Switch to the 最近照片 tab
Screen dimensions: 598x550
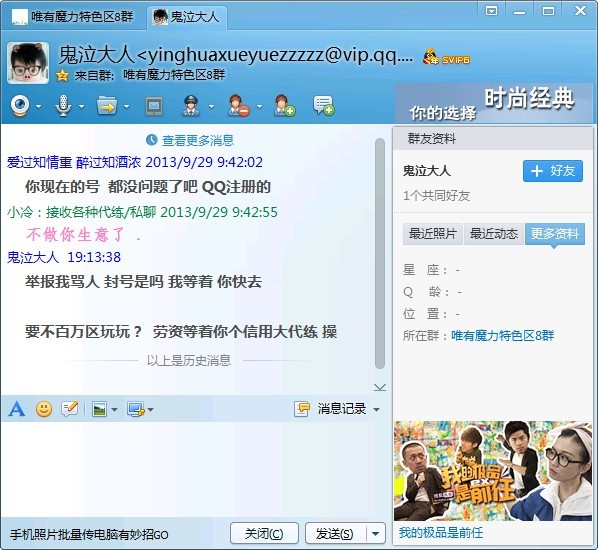click(433, 233)
